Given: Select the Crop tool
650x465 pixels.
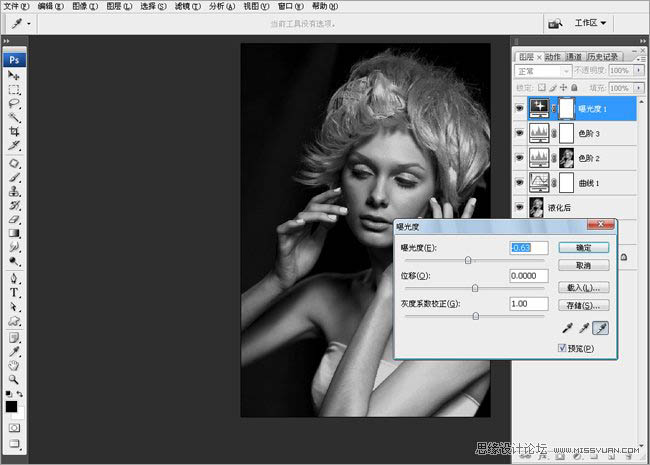Looking at the screenshot, I should point(14,131).
